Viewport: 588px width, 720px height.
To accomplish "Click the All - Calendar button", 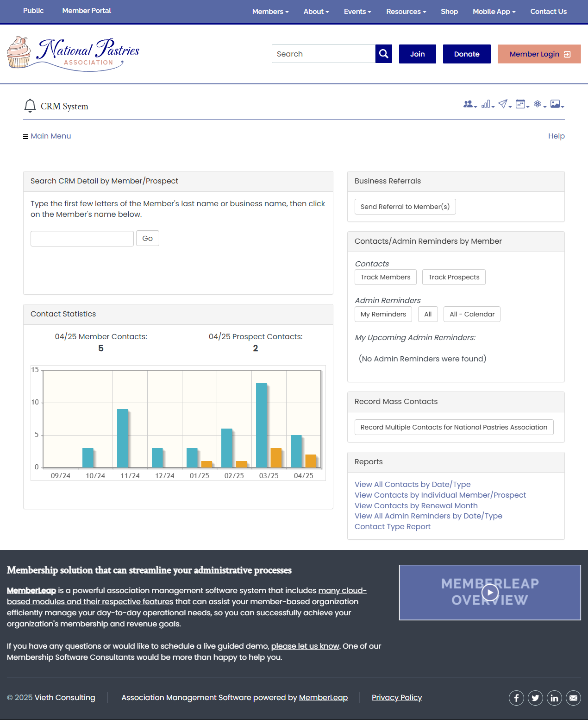I will click(472, 314).
